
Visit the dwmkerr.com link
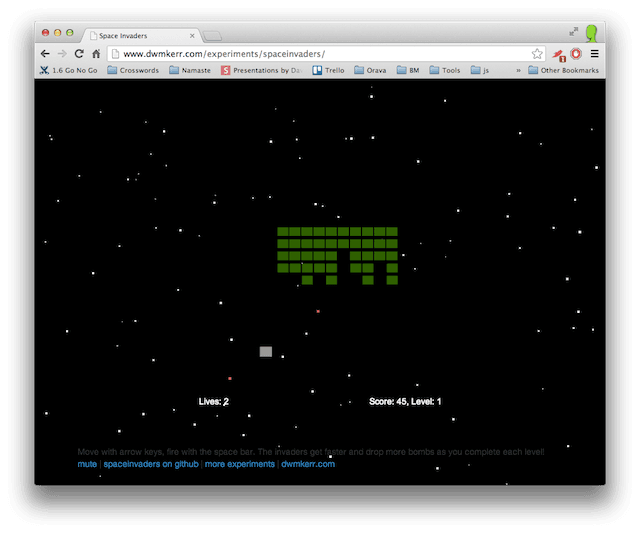[308, 464]
